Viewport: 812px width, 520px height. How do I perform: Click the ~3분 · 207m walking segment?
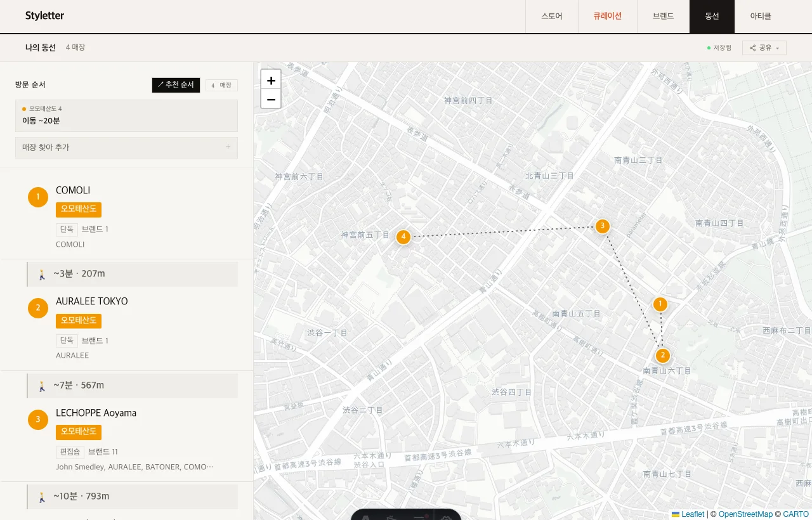(x=133, y=274)
